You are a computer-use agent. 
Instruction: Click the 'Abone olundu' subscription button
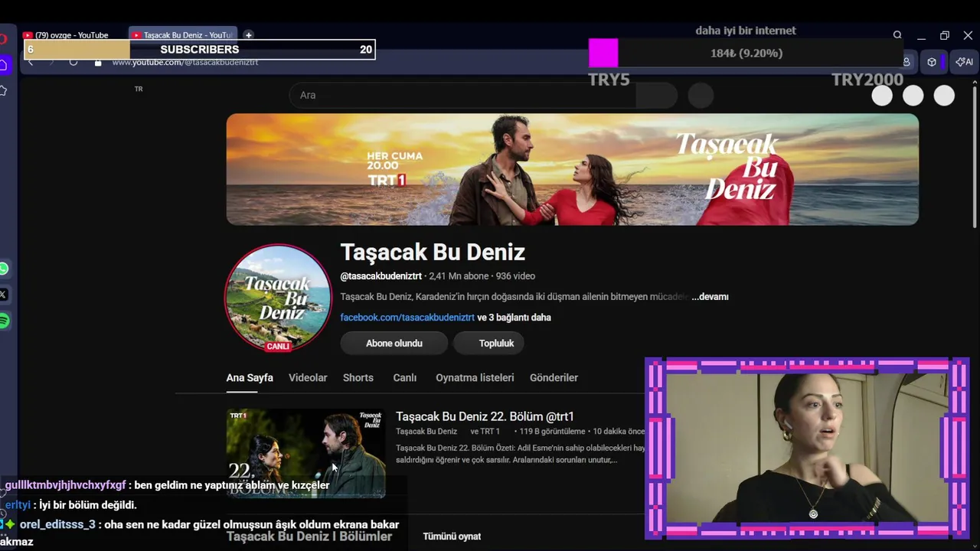click(394, 344)
